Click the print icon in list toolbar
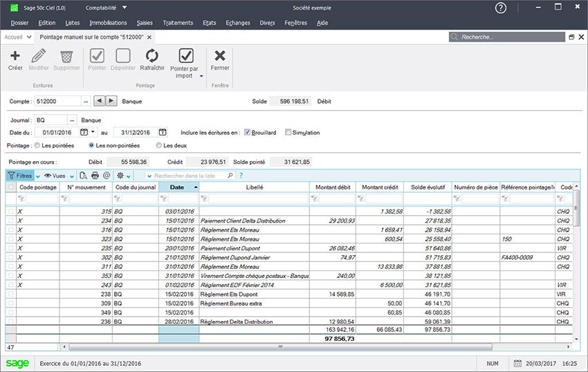This screenshot has height=372, width=588. (x=95, y=176)
